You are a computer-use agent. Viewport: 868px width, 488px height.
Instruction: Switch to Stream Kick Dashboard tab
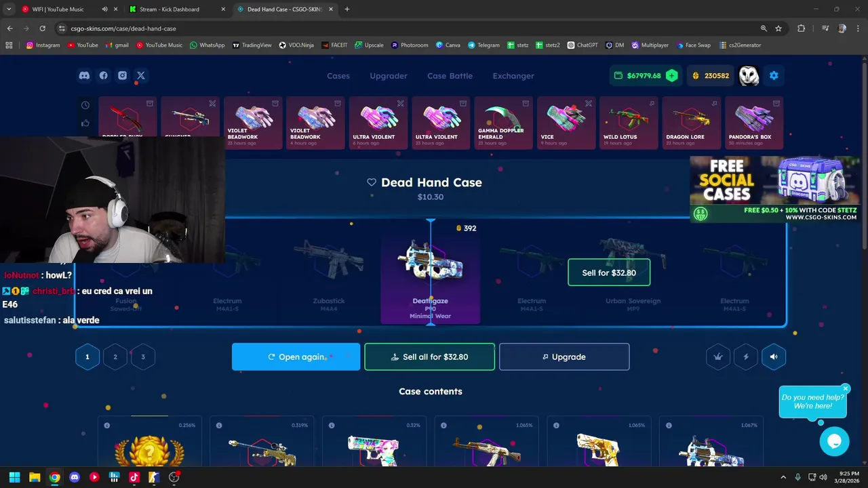tap(178, 9)
